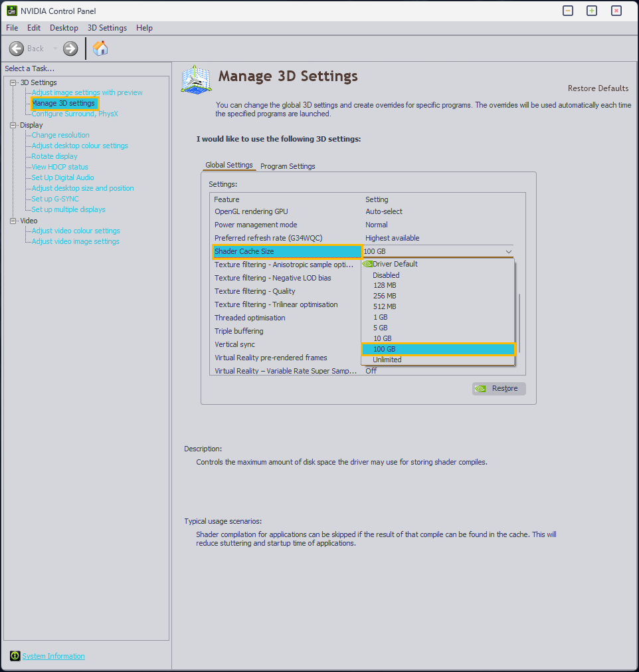Click the settings list vertical scrollbar
Viewport: 639px width, 672px height.
(519, 324)
